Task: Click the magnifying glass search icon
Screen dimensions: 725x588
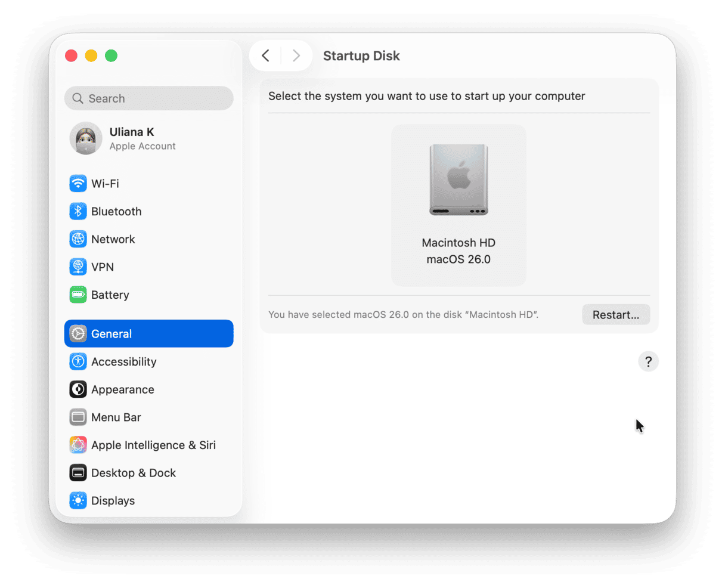Action: [78, 98]
